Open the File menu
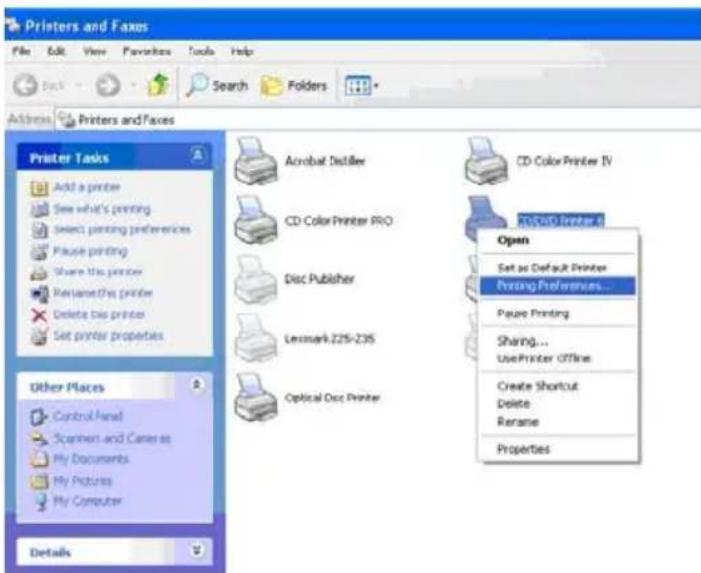Screen dimensions: 701x573 [x=21, y=51]
